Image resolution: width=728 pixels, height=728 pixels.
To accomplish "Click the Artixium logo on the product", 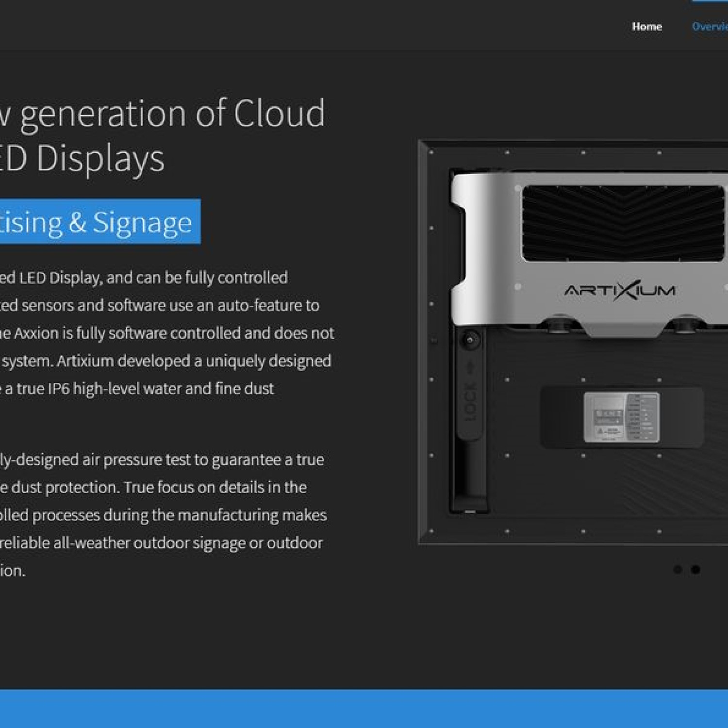I will pos(620,291).
